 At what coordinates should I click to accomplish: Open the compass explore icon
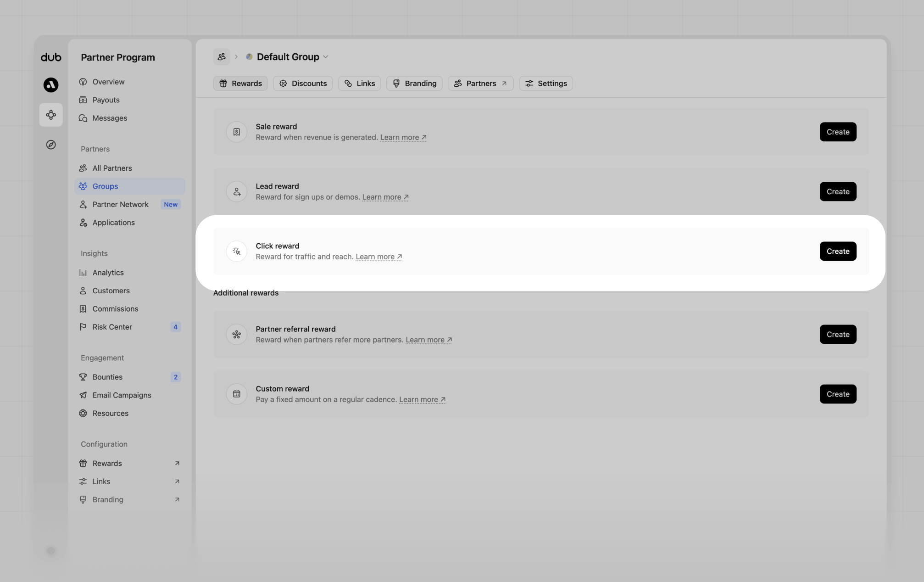(51, 145)
